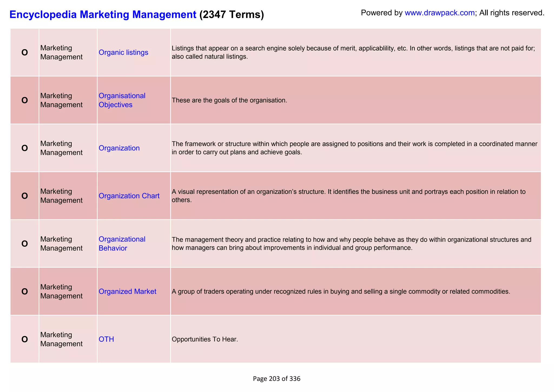Open the Organic listings term
This screenshot has width=554, height=392.
pos(123,52)
